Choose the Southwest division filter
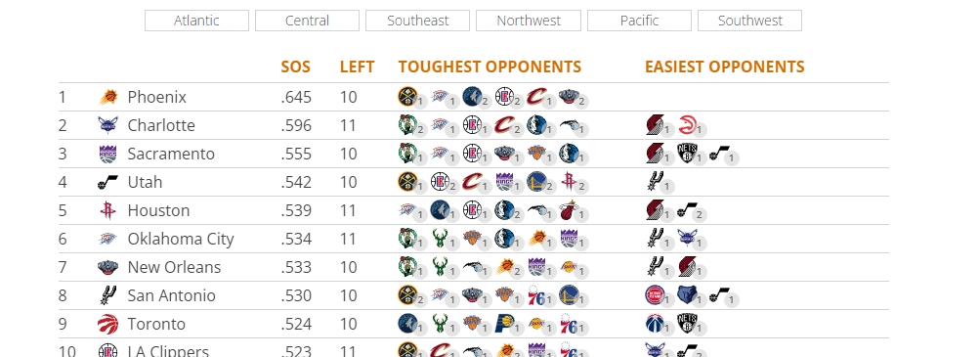Viewport: 980px width, 357px height. tap(750, 21)
